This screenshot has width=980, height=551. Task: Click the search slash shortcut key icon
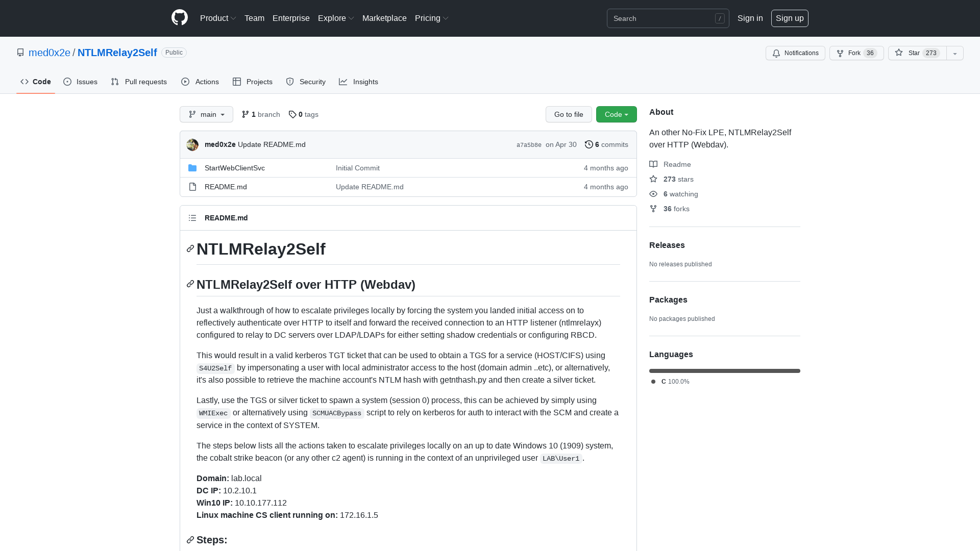pos(720,18)
